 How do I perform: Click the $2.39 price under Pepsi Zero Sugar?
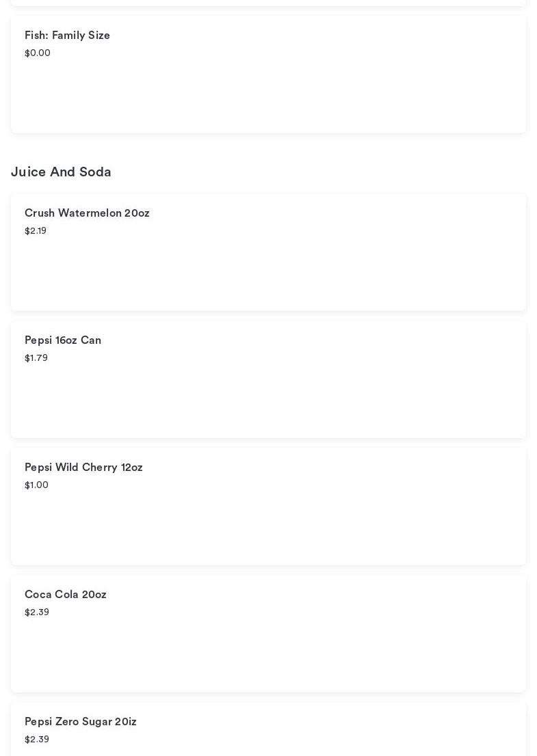[37, 740]
